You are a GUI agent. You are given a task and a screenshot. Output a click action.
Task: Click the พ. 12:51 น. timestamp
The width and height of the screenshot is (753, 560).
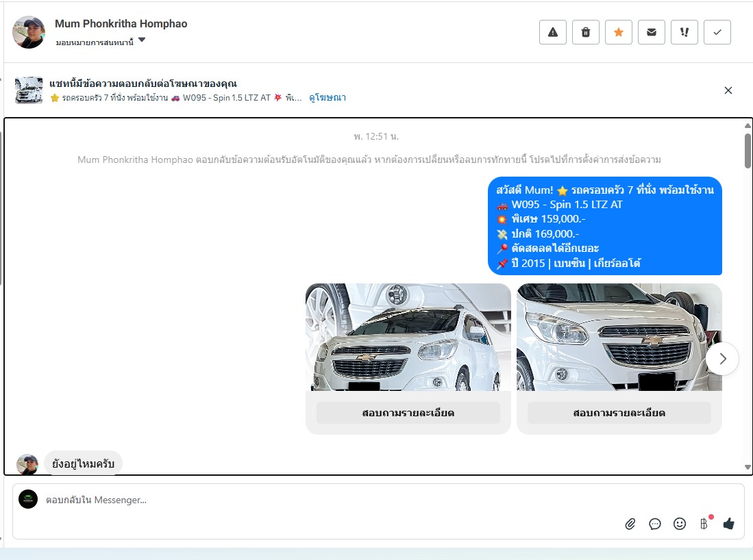[x=376, y=136]
